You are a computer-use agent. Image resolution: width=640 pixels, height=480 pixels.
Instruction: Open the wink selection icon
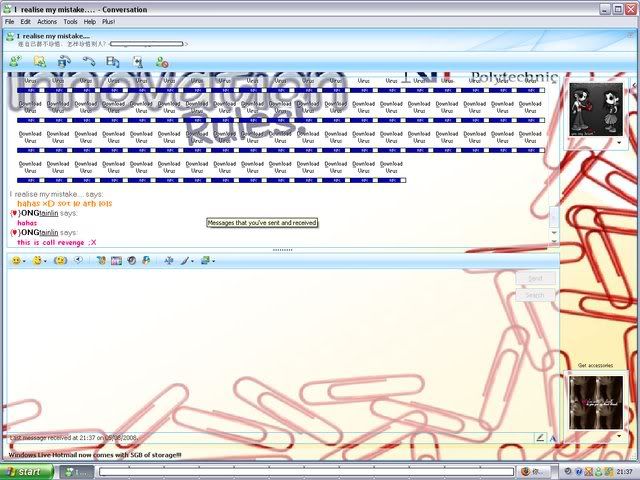[x=37, y=260]
